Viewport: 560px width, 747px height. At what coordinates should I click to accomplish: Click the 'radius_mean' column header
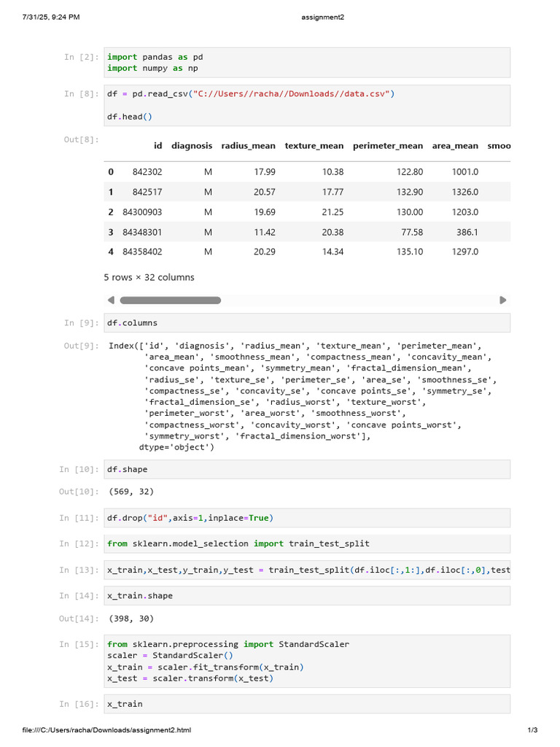(248, 146)
